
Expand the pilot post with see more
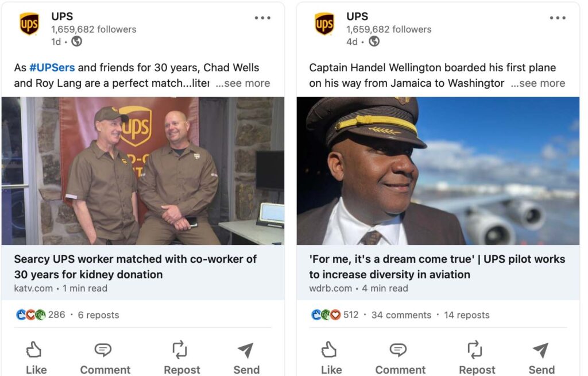pyautogui.click(x=538, y=83)
